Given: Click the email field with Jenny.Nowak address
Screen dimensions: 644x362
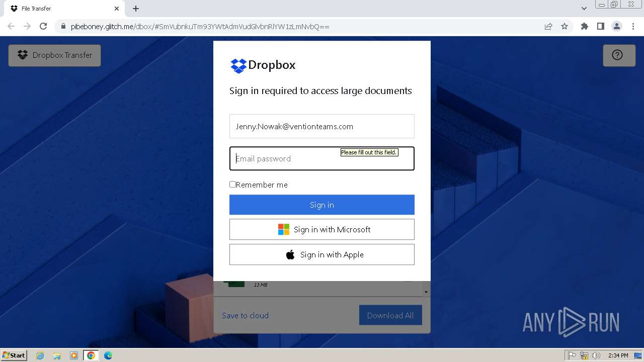Looking at the screenshot, I should click(322, 126).
